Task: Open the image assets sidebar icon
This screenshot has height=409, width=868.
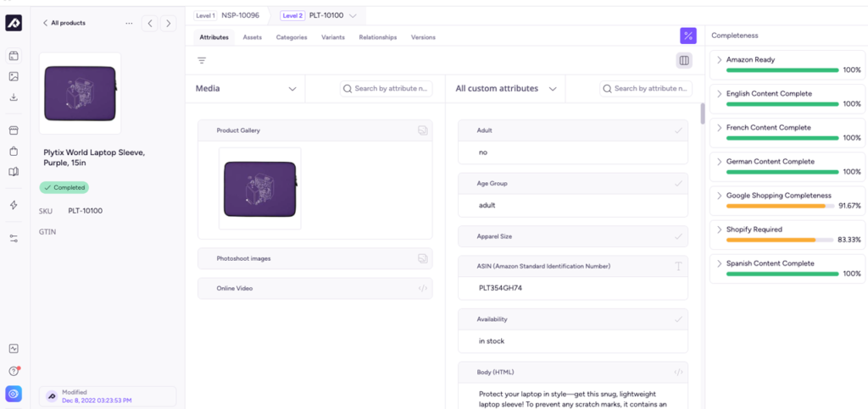Action: tap(14, 76)
